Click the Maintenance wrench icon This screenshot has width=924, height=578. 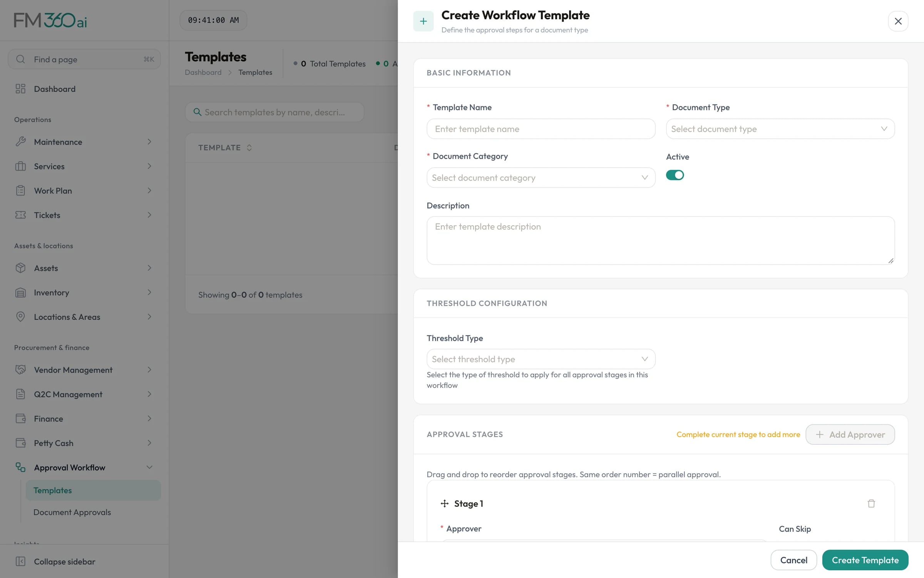(x=20, y=142)
